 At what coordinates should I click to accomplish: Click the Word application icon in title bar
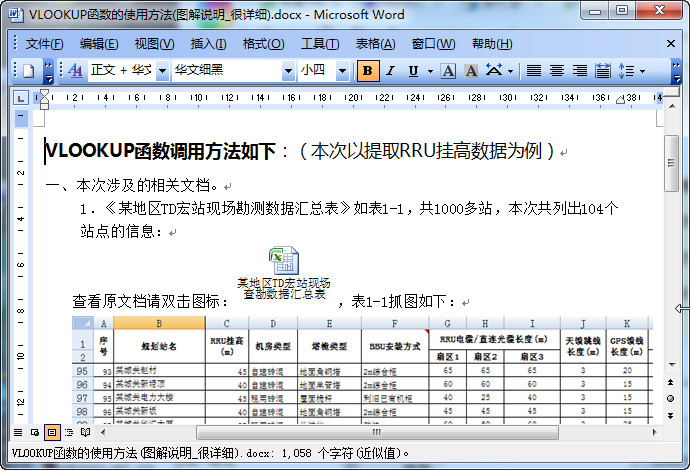pos(16,15)
